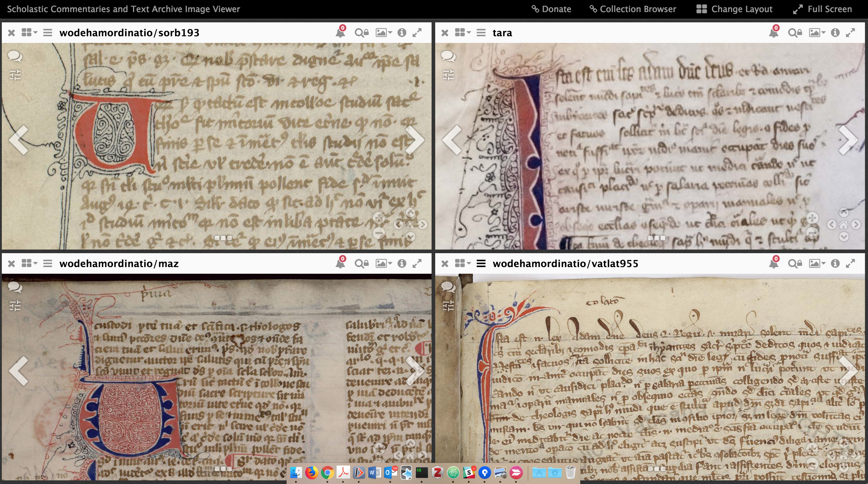This screenshot has width=868, height=484.
Task: Click the bell icon in maz window
Action: pos(341,263)
